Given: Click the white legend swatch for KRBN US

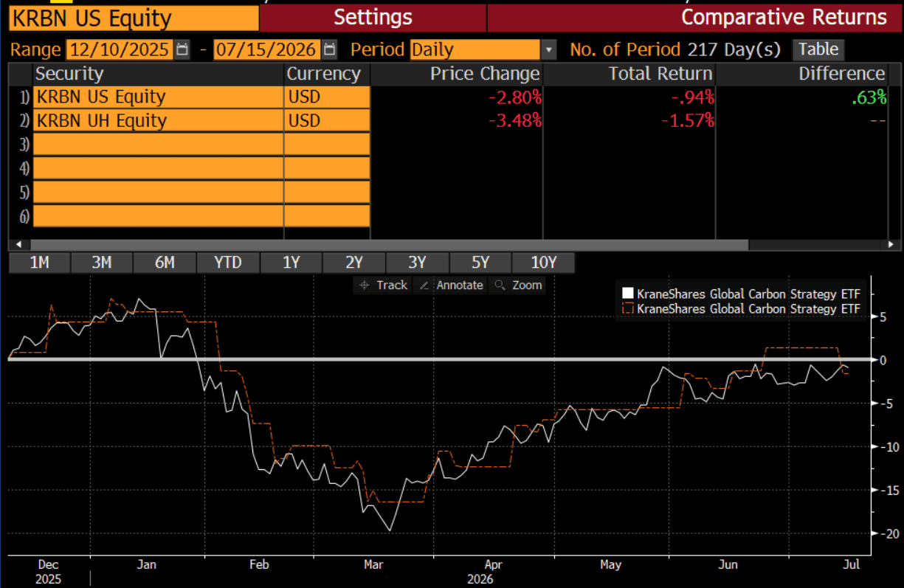Looking at the screenshot, I should tap(628, 294).
